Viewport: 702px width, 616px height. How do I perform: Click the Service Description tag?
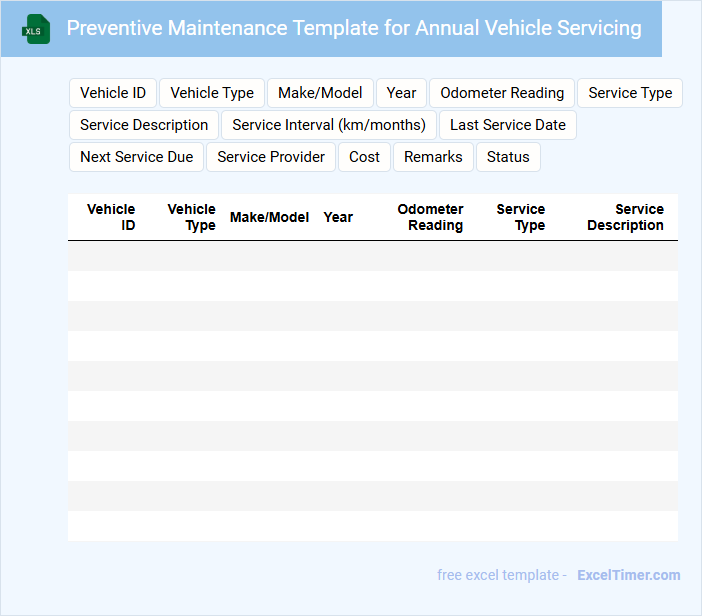tap(144, 125)
